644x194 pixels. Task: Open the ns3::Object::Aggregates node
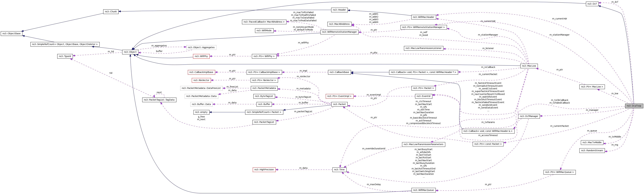(201, 48)
